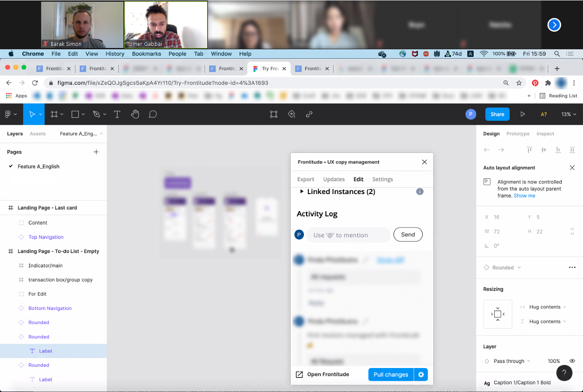Switch to the Settings tab in plugin
Viewport: 583px width, 392px height.
tap(382, 179)
